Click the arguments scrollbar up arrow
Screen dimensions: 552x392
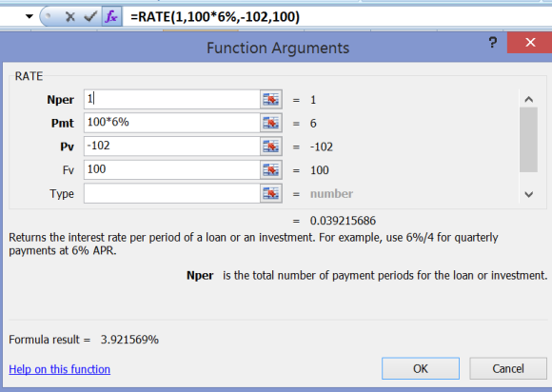(528, 99)
